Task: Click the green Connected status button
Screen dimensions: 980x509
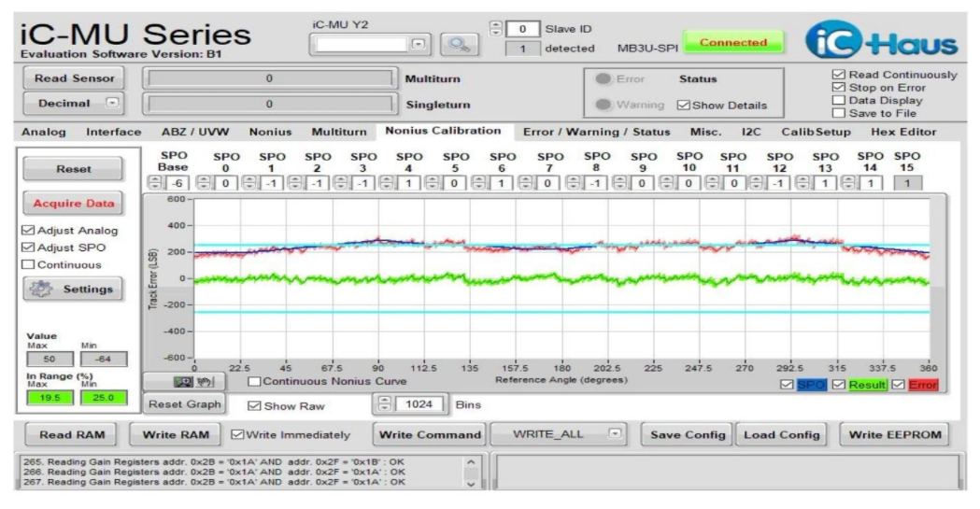Action: tap(733, 42)
